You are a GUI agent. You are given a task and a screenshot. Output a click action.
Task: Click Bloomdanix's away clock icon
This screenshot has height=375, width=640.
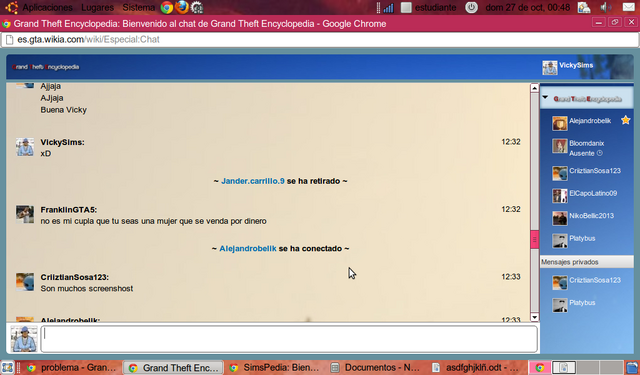(600, 153)
